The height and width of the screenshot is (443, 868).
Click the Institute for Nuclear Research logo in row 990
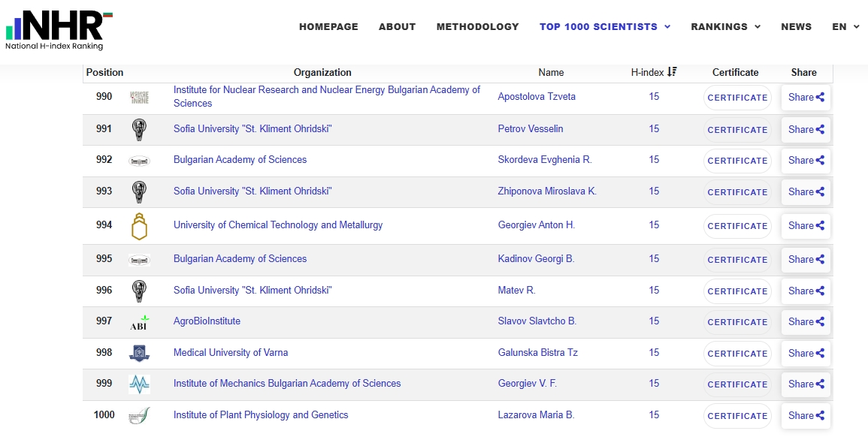pyautogui.click(x=140, y=98)
